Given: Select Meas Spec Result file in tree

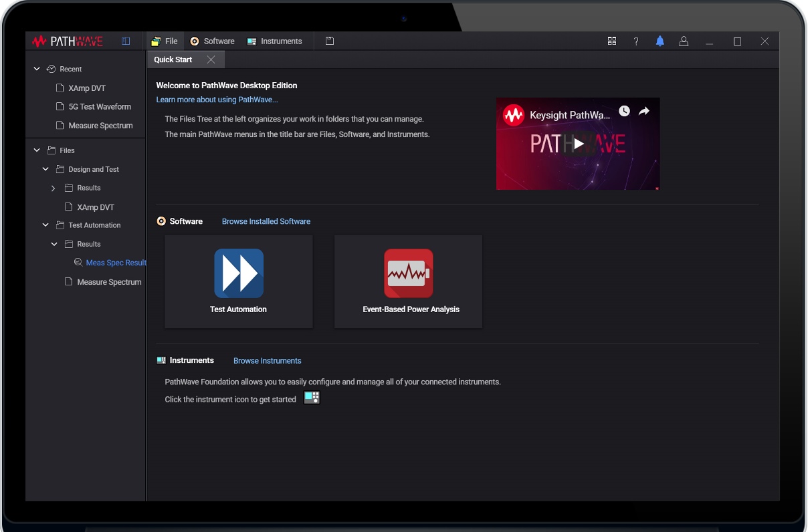Looking at the screenshot, I should [x=116, y=263].
